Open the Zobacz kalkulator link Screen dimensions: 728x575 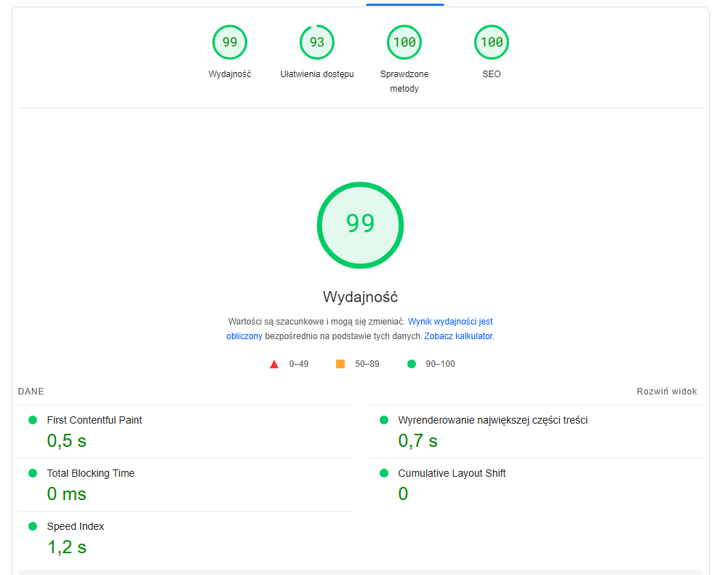[458, 336]
